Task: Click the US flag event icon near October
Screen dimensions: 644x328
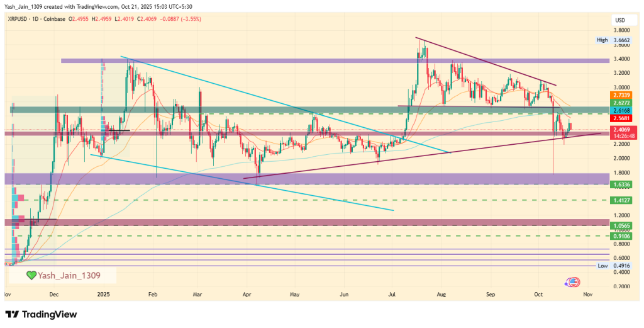Action: pos(574,282)
